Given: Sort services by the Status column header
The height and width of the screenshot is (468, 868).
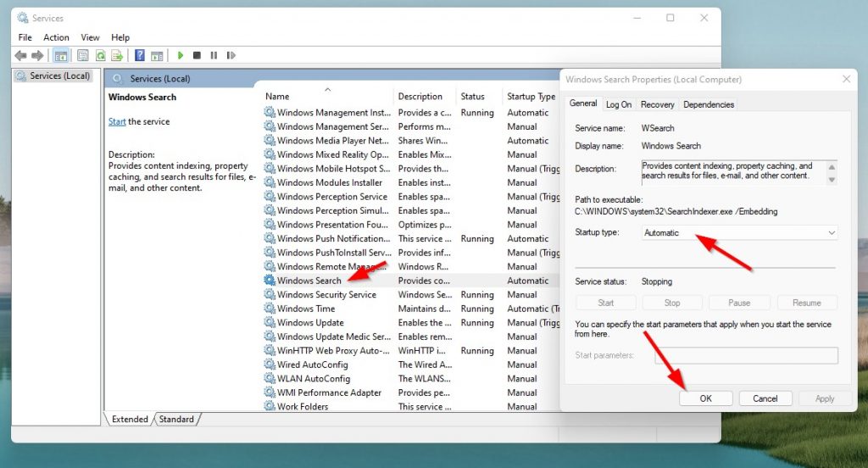Looking at the screenshot, I should tap(480, 97).
